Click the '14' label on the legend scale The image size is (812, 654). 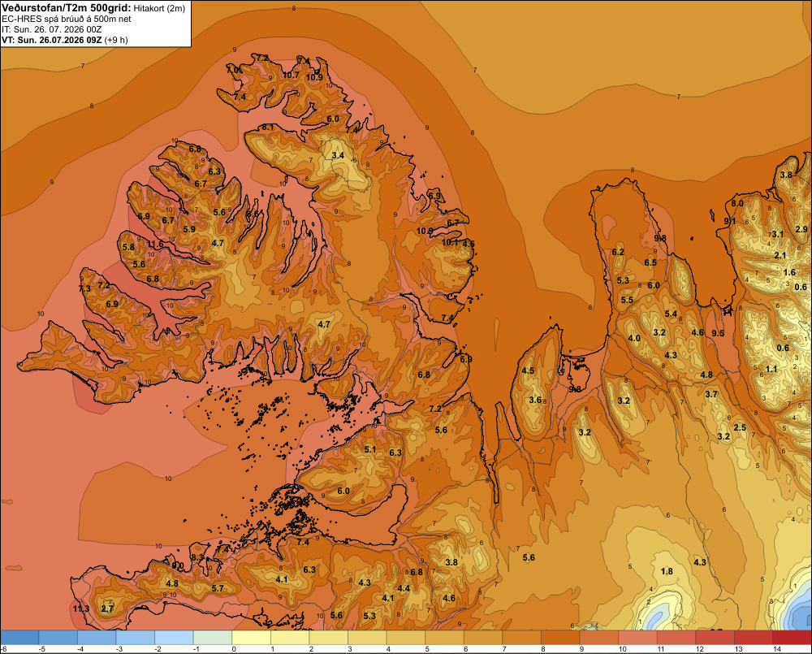pyautogui.click(x=777, y=649)
